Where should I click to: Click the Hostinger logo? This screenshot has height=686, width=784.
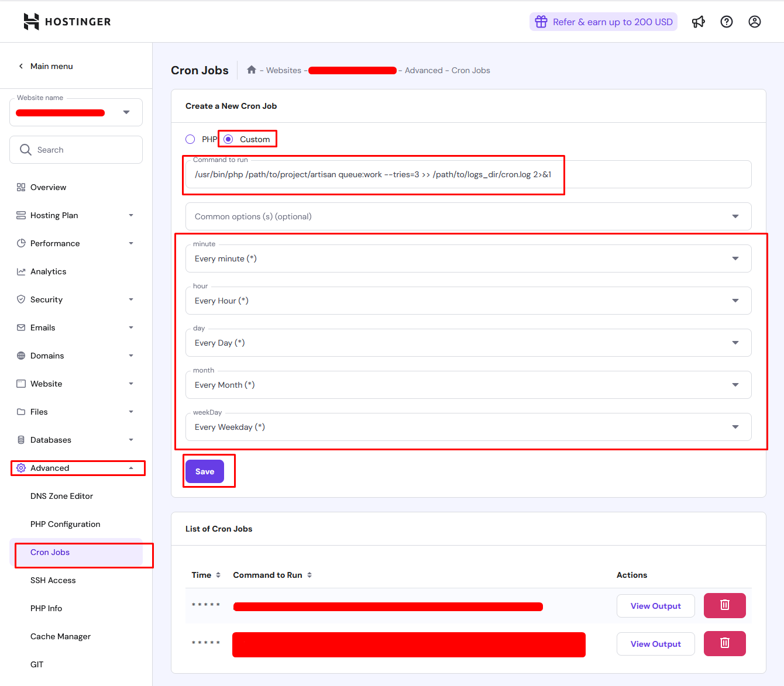pos(67,22)
